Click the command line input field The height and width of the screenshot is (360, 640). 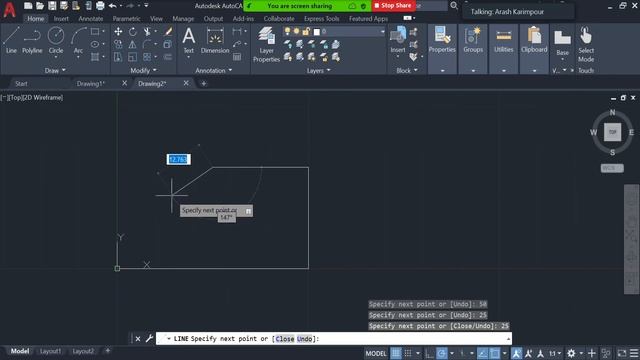pyautogui.click(x=333, y=339)
